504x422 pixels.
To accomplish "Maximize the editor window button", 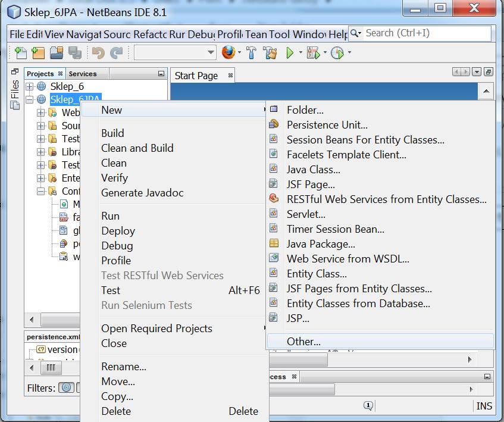I will (x=489, y=72).
